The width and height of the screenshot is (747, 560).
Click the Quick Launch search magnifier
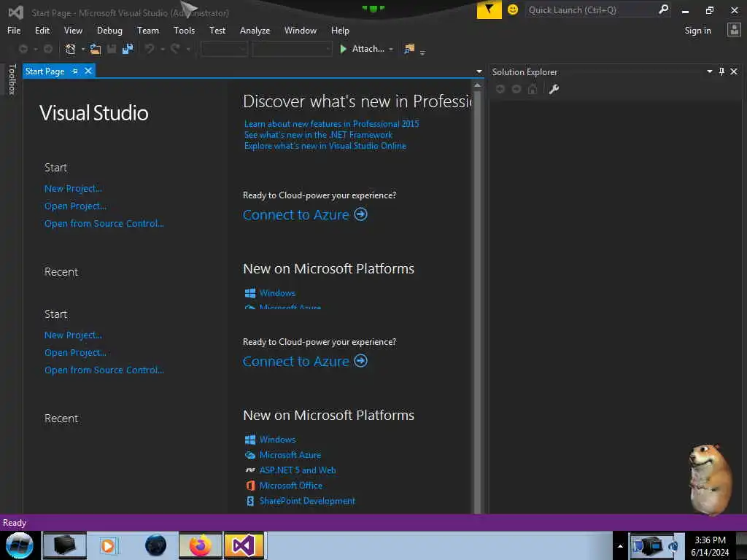(x=663, y=9)
